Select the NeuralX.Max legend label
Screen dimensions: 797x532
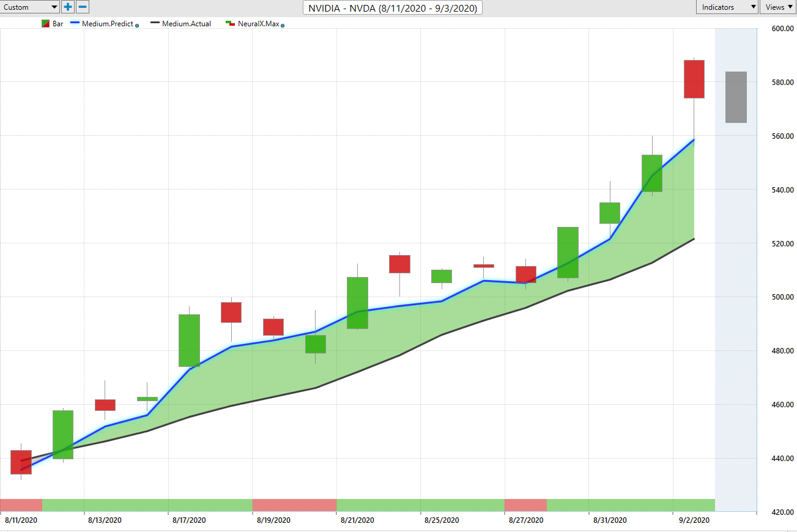[x=259, y=24]
